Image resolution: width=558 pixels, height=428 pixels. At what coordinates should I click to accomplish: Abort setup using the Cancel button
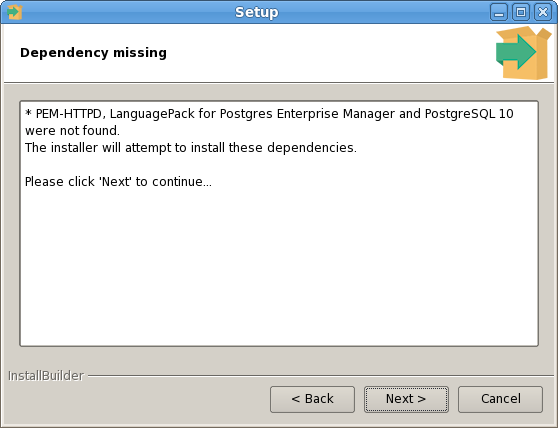coord(500,399)
